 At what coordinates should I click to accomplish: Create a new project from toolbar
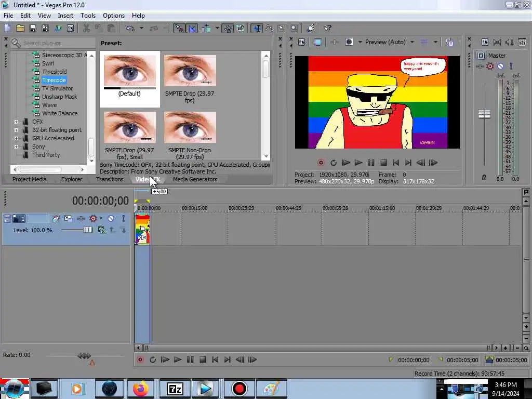click(x=7, y=29)
